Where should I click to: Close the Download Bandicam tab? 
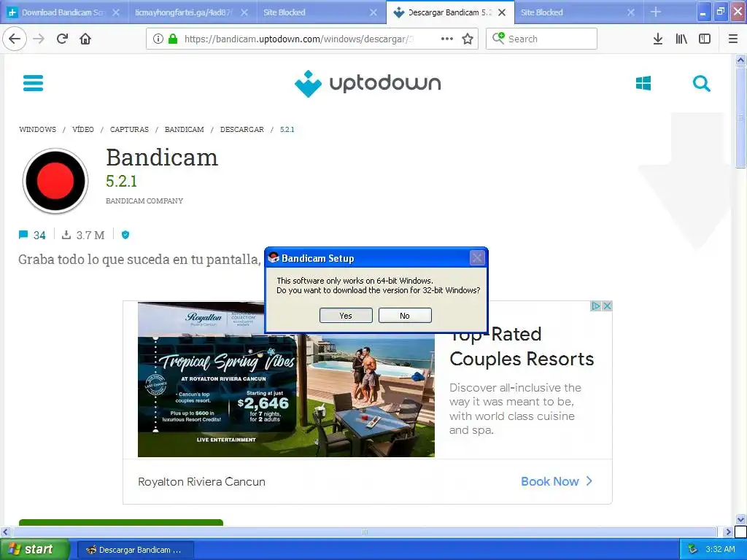coord(116,12)
